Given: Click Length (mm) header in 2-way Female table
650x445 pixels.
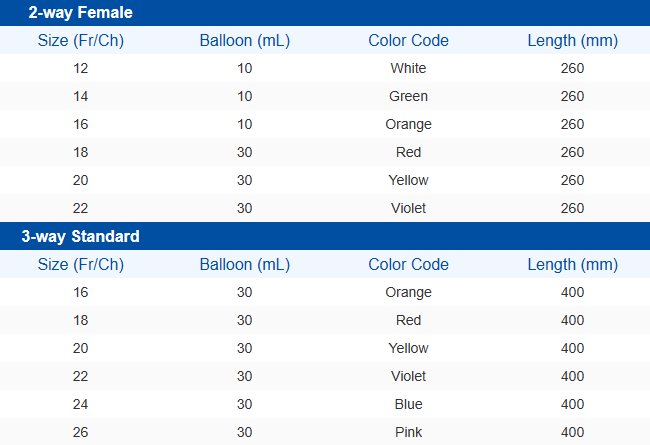Looking at the screenshot, I should 572,41.
